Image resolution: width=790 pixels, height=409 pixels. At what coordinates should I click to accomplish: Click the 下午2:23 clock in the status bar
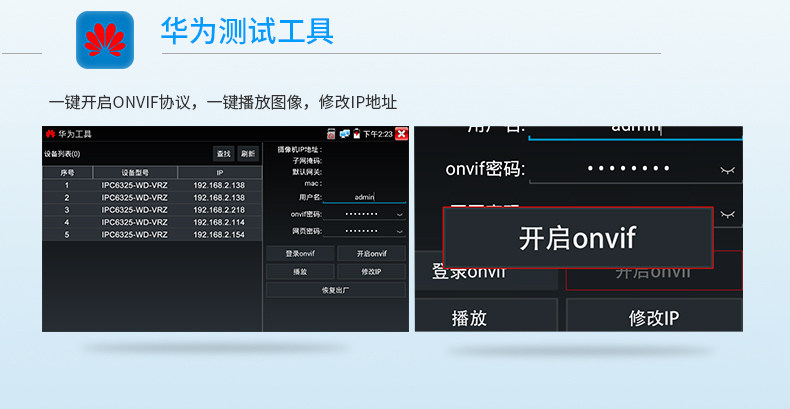(378, 134)
